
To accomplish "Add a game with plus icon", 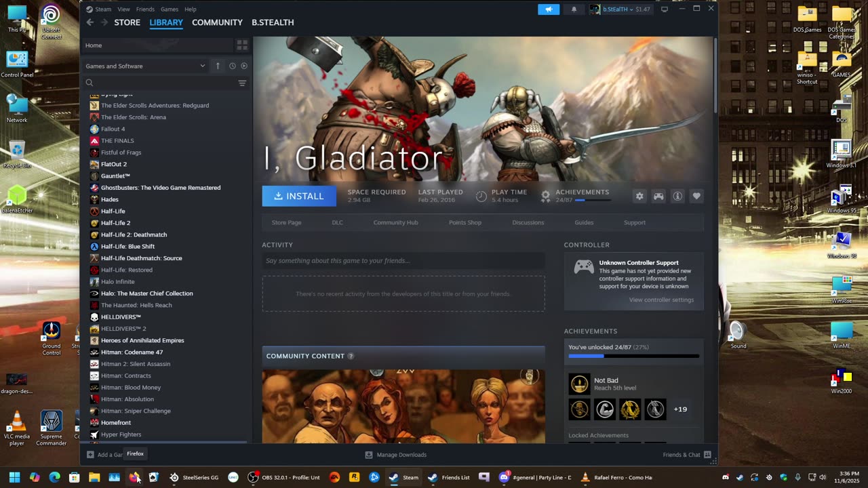I will (90, 455).
